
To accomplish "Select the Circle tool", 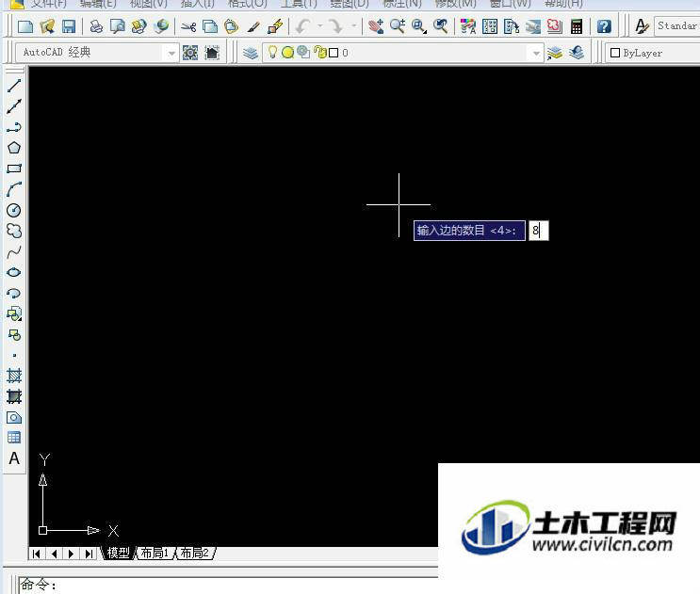I will (x=14, y=210).
